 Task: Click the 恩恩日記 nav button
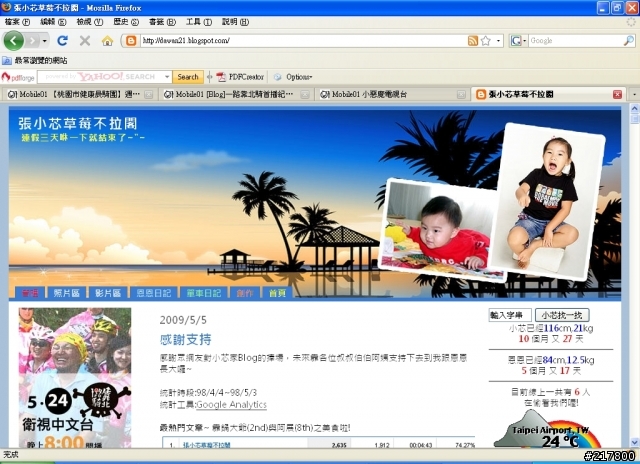153,293
